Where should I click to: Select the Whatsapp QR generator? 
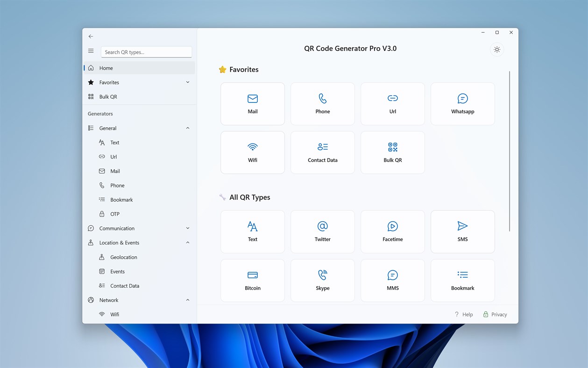click(x=462, y=103)
